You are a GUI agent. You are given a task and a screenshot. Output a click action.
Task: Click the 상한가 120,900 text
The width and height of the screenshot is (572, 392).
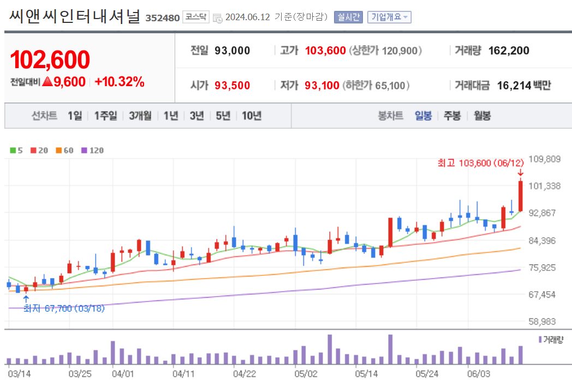(385, 51)
